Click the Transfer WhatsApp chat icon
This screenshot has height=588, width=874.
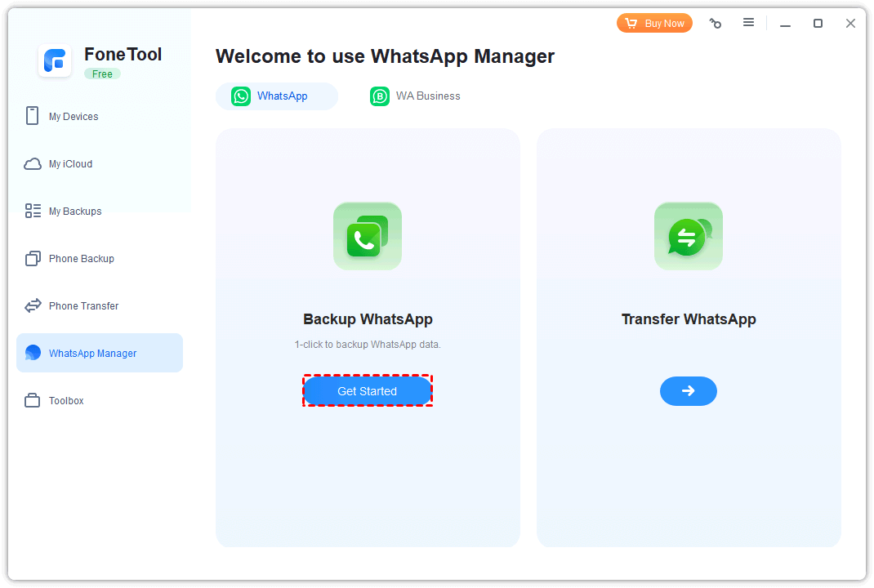689,236
